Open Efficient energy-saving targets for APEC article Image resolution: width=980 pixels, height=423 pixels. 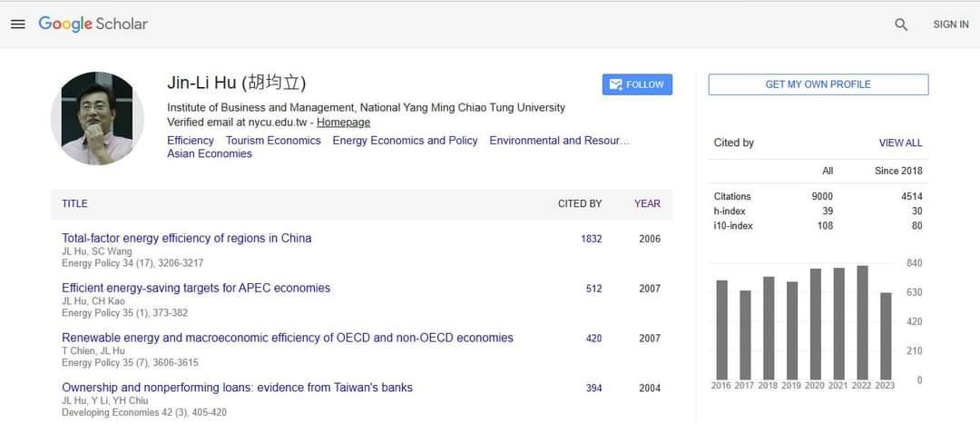click(196, 289)
